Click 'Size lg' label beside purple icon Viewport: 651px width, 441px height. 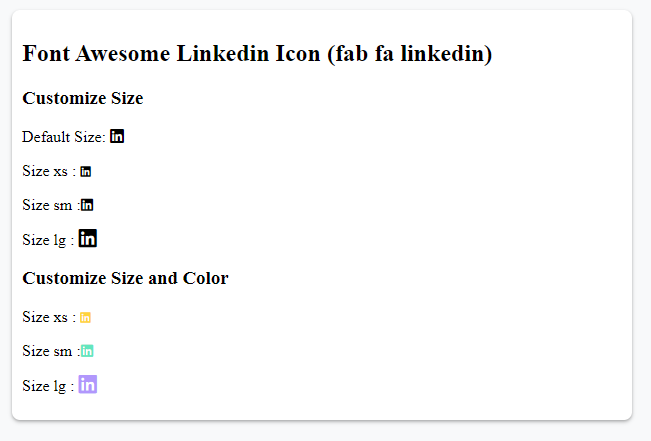44,386
